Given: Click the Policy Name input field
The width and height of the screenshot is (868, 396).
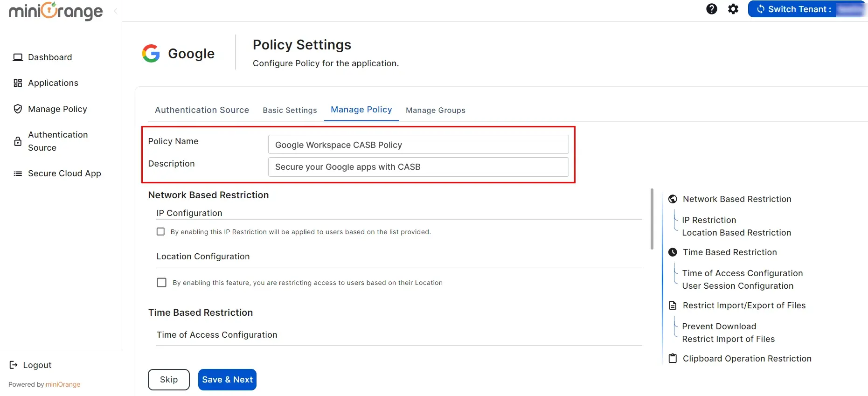Looking at the screenshot, I should click(x=418, y=145).
